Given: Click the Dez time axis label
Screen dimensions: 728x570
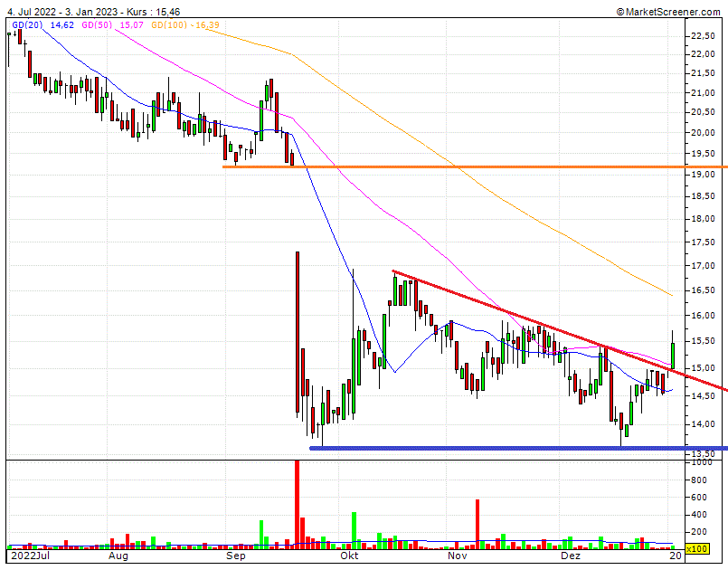Looking at the screenshot, I should coord(571,556).
